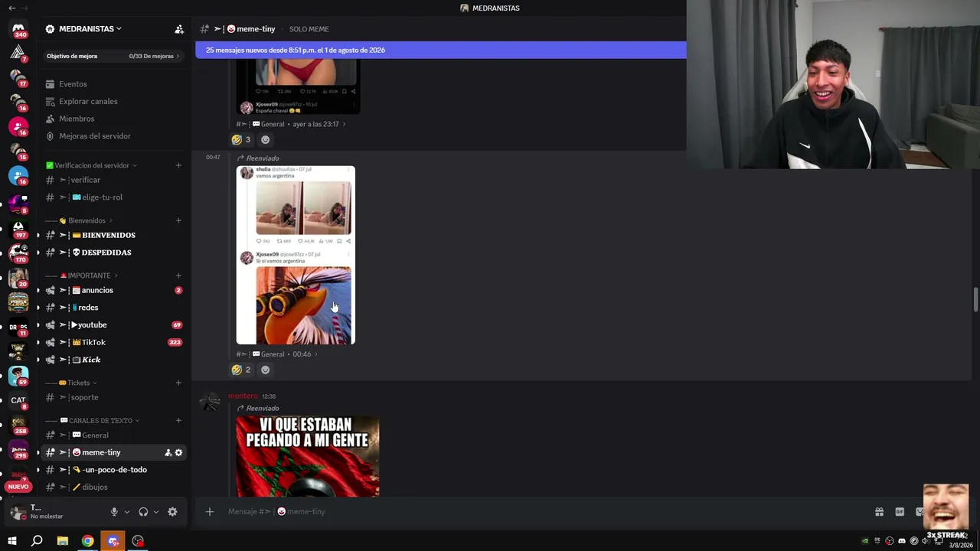Collapse the Verificacion del servidor category
The height and width of the screenshot is (551, 980).
pyautogui.click(x=92, y=165)
